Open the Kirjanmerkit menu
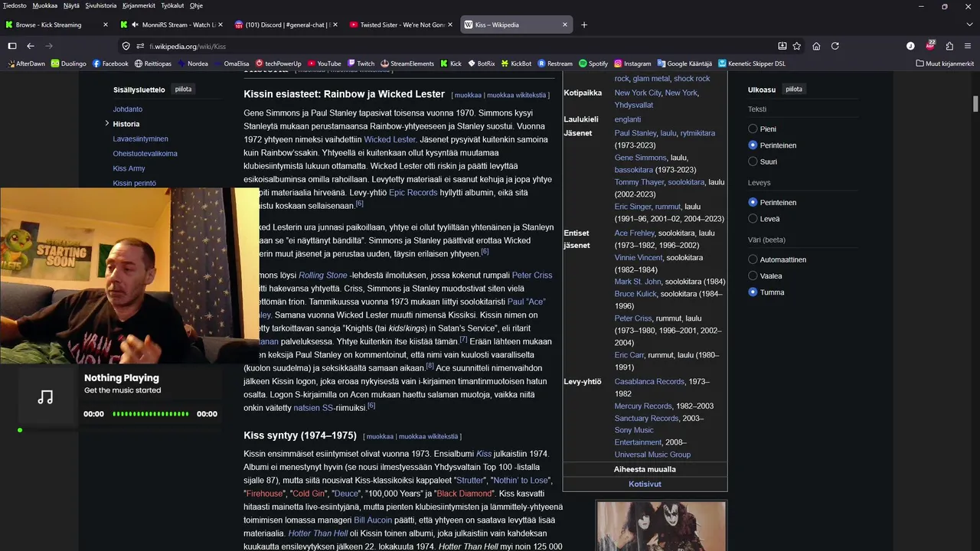The width and height of the screenshot is (980, 551). click(x=139, y=5)
